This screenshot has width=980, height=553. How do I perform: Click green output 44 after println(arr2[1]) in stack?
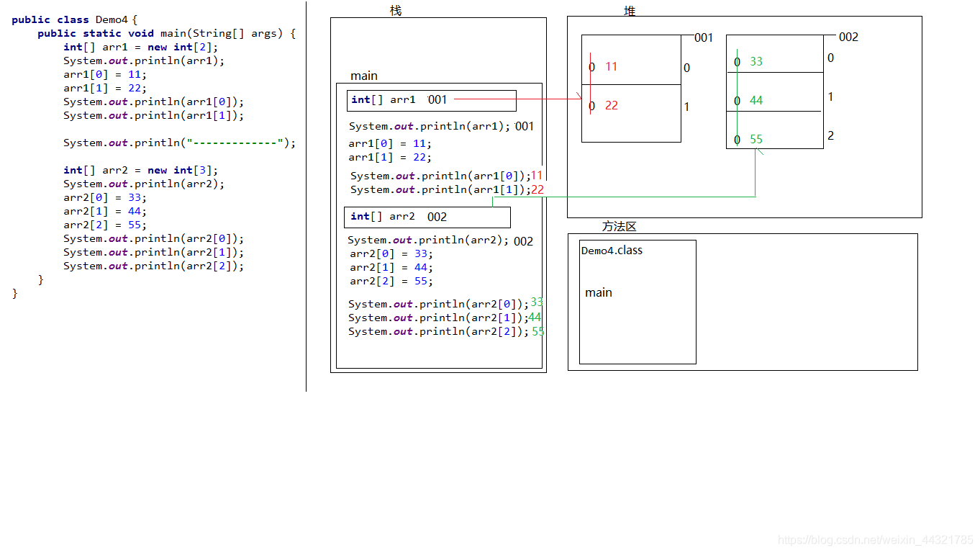[x=535, y=317]
